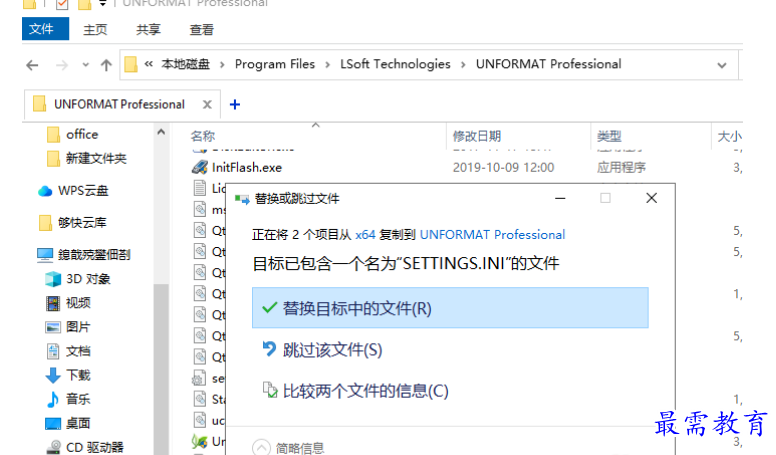Open 视频 folder in the sidebar
This screenshot has height=455, width=776.
point(68,303)
